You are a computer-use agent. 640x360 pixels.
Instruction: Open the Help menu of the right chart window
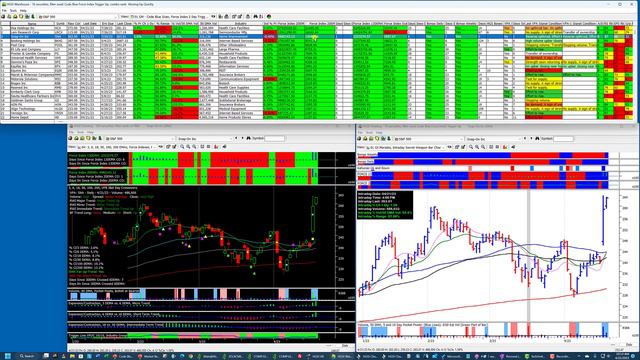pos(379,133)
